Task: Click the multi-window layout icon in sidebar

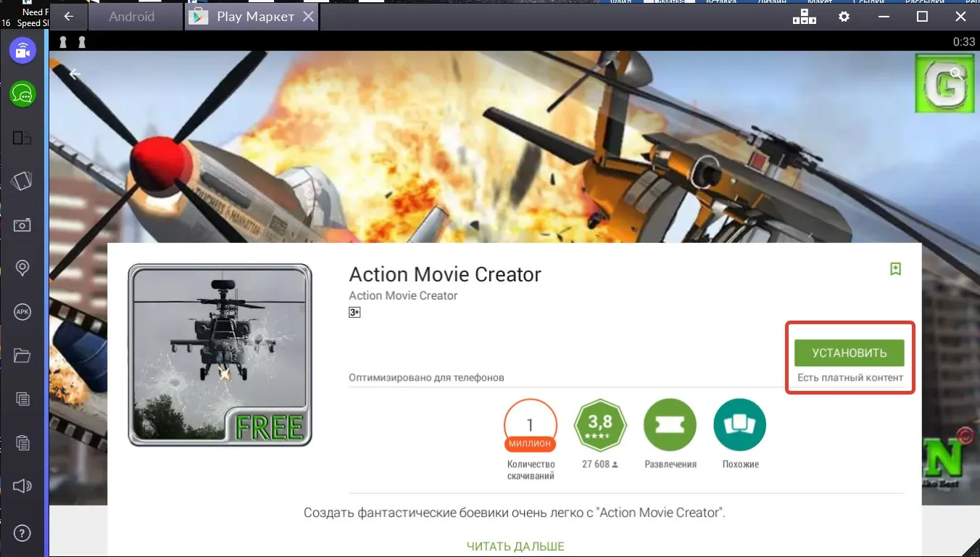Action: click(x=22, y=138)
